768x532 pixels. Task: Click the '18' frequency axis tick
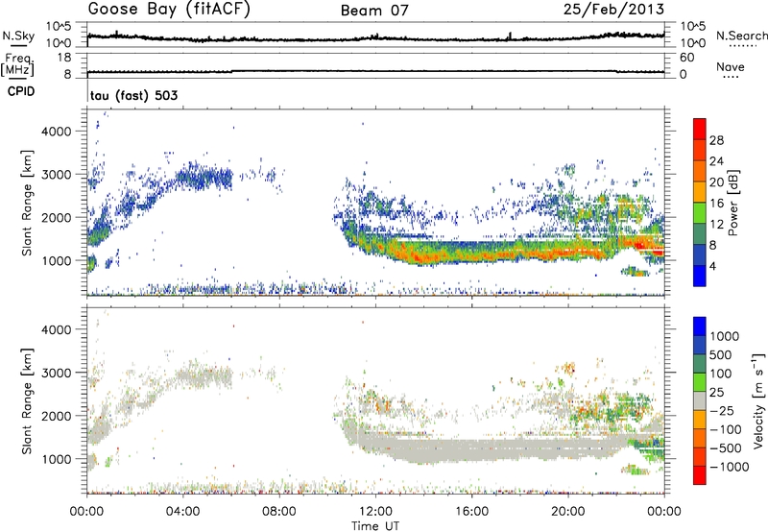[63, 58]
